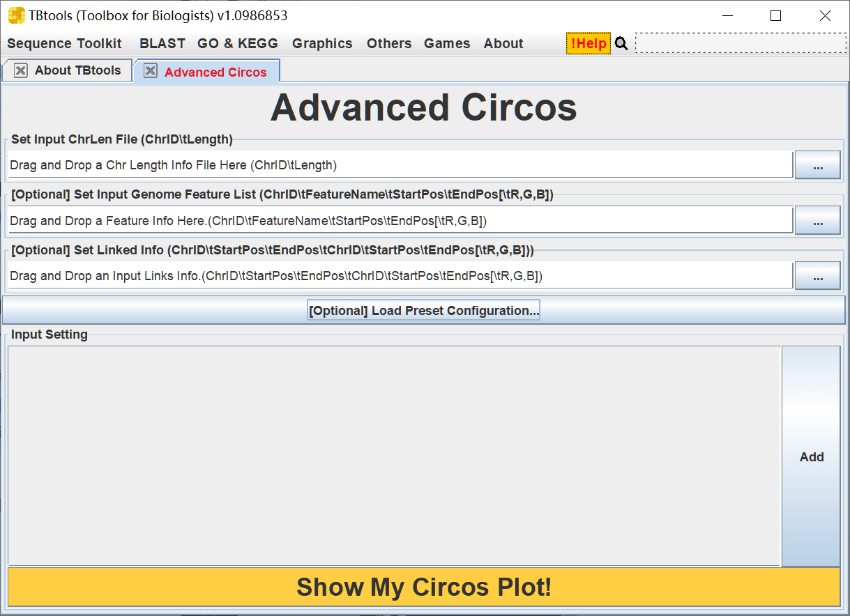
Task: Browse for the Genome Feature List file
Action: (818, 221)
